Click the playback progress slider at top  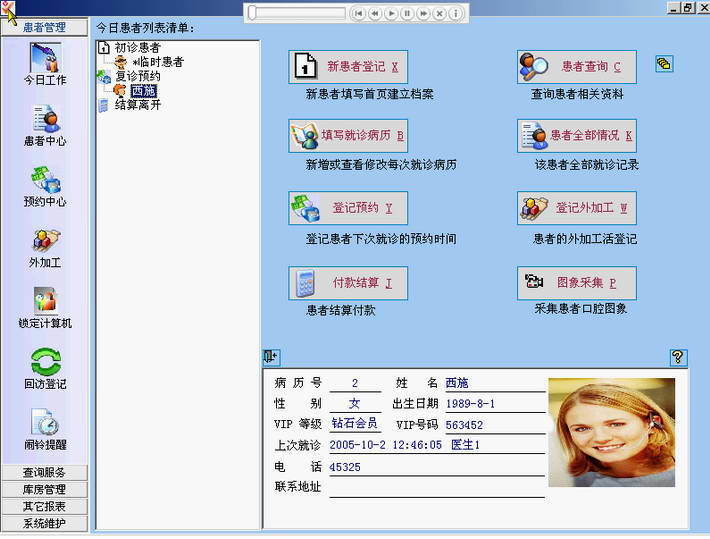[x=294, y=13]
